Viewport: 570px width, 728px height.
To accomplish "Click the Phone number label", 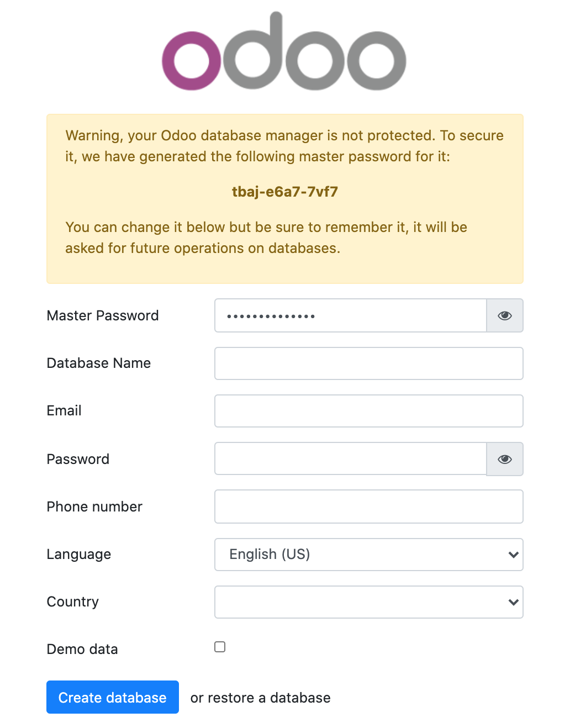I will click(x=94, y=507).
